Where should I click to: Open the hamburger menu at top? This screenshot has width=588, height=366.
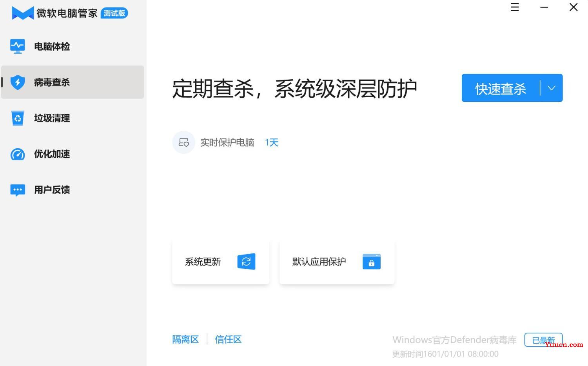(x=515, y=7)
